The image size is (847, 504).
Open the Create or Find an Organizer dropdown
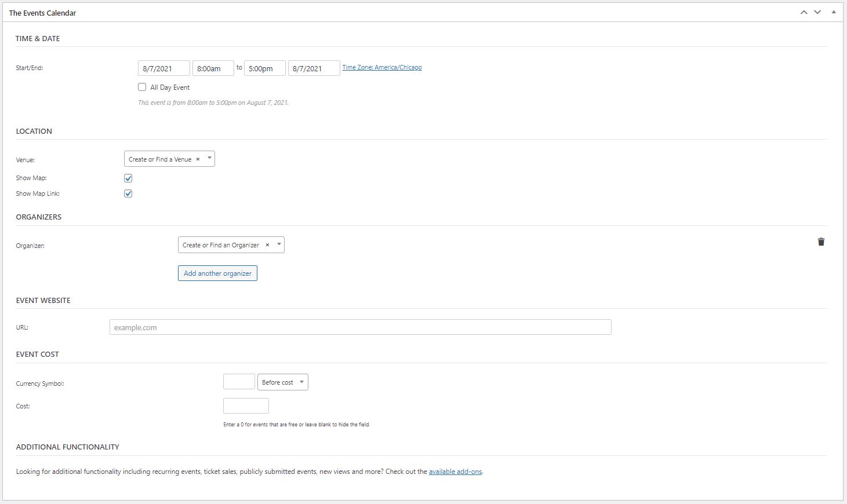(x=231, y=244)
